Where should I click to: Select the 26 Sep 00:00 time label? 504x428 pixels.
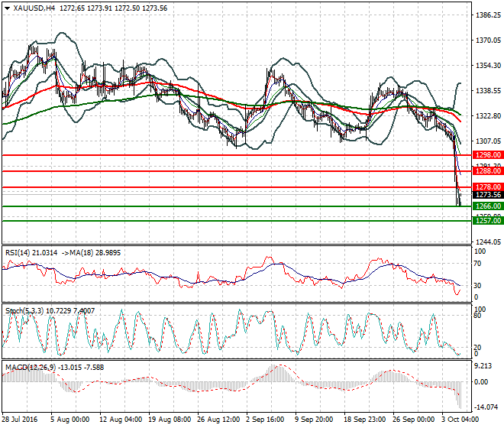click(414, 420)
